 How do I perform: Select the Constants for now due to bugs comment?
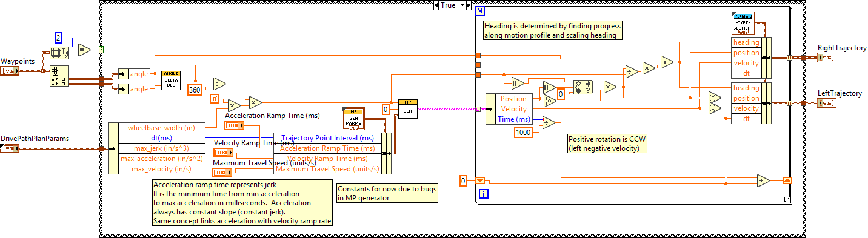coord(387,193)
